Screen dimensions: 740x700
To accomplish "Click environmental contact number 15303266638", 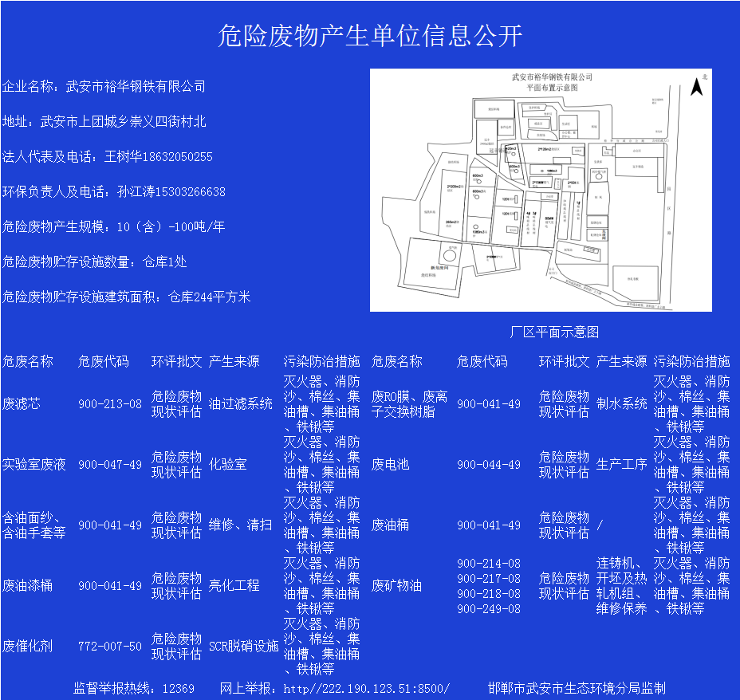I will click(188, 191).
